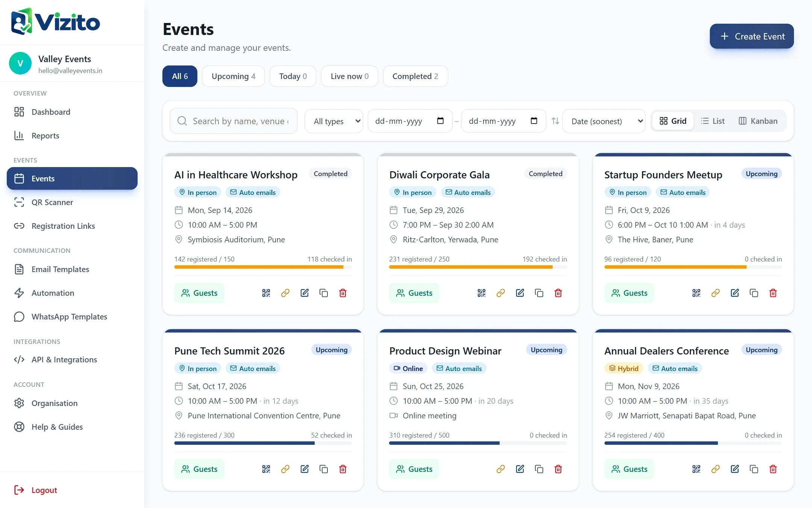Viewport: 812px width, 508px height.
Task: Show QR code for Startup Founders Meetup
Action: coord(696,293)
